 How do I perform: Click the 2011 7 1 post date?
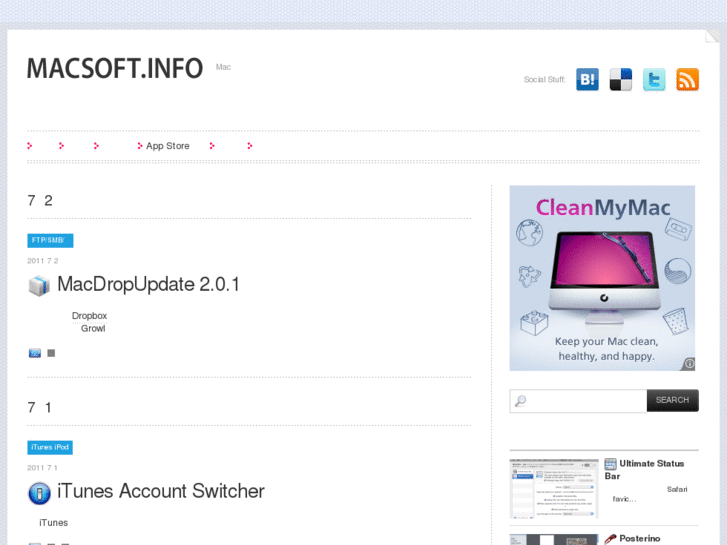[x=42, y=468]
